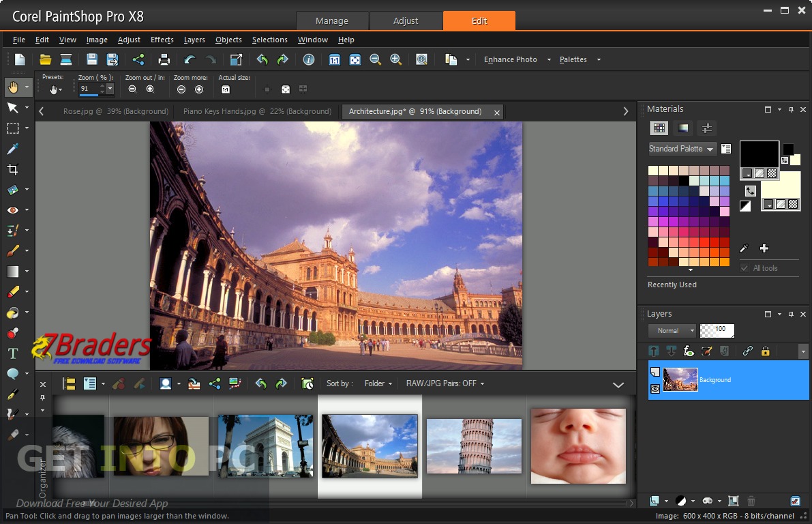812x524 pixels.
Task: Zoom in with magnifier plus icon
Action: 395,59
